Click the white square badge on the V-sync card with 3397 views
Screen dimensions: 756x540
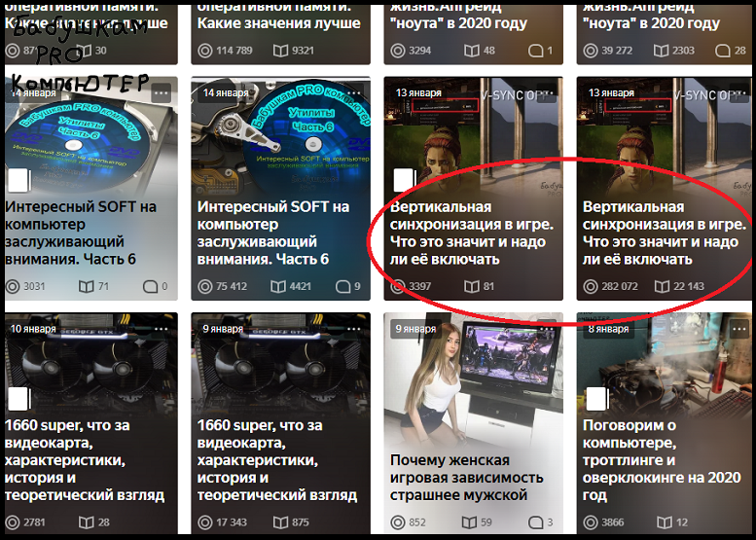click(x=405, y=180)
